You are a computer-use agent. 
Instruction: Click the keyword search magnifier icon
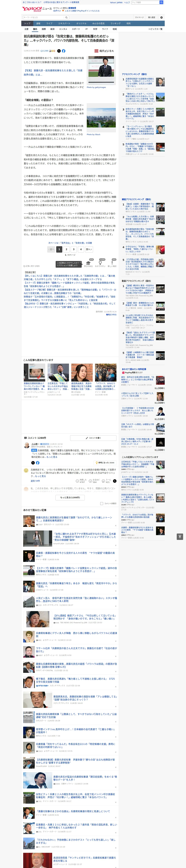coord(66,18)
